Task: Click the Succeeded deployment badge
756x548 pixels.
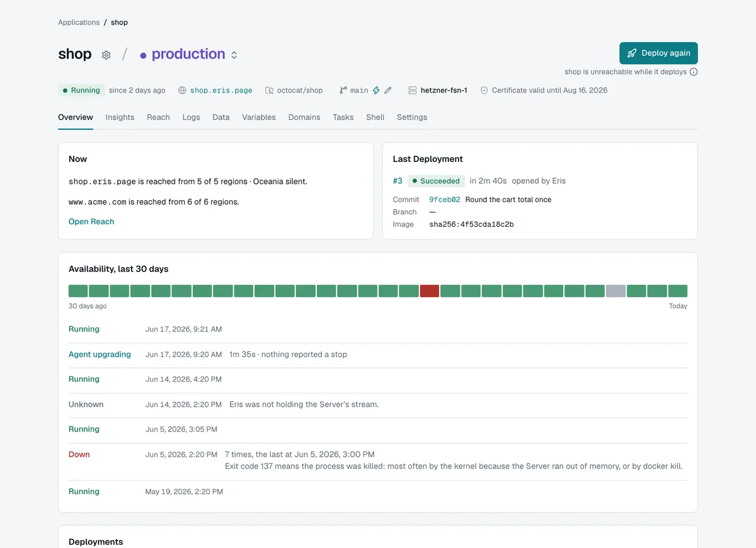Action: pos(436,181)
